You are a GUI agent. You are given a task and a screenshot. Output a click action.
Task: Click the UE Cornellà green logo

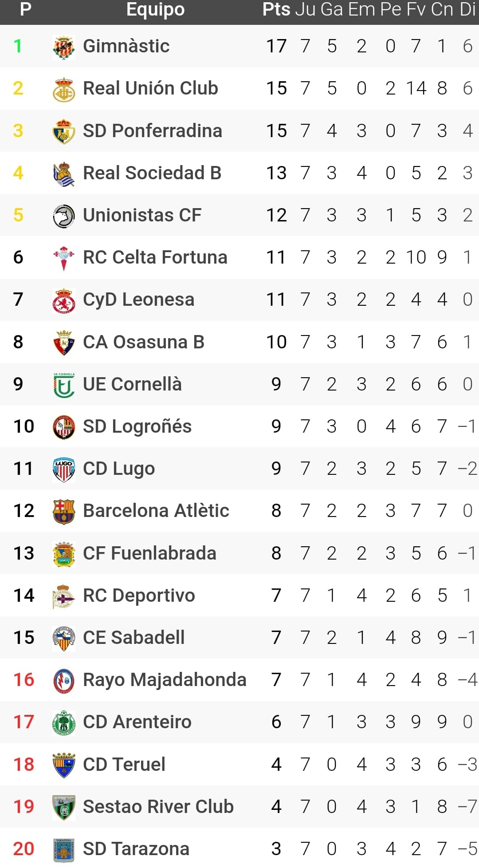click(63, 384)
